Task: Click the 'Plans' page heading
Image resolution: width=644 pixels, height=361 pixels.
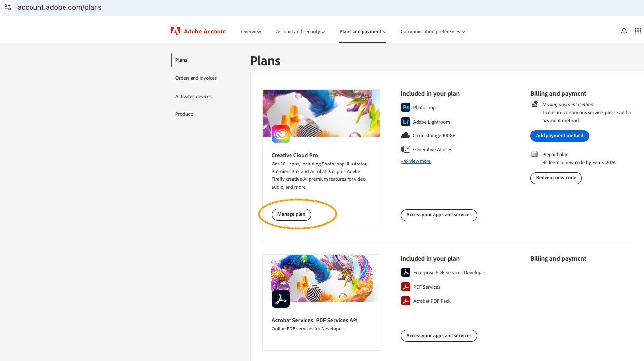Action: coord(265,61)
